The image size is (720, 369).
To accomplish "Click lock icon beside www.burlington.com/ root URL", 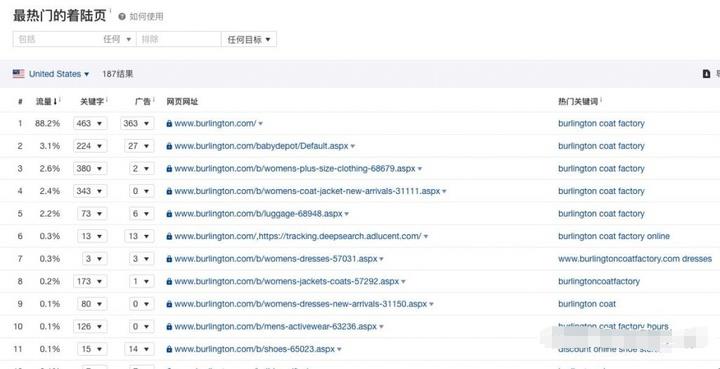I will [169, 123].
